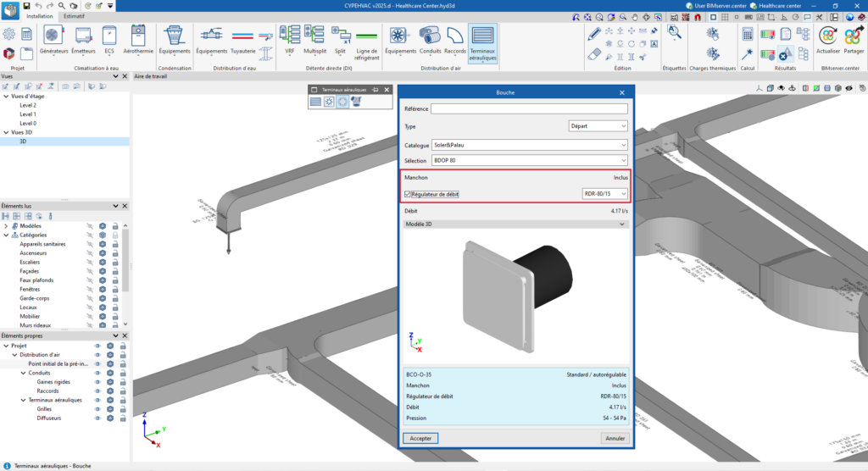Toggle lock for Ascenseurs category
This screenshot has height=471, width=868.
[115, 253]
